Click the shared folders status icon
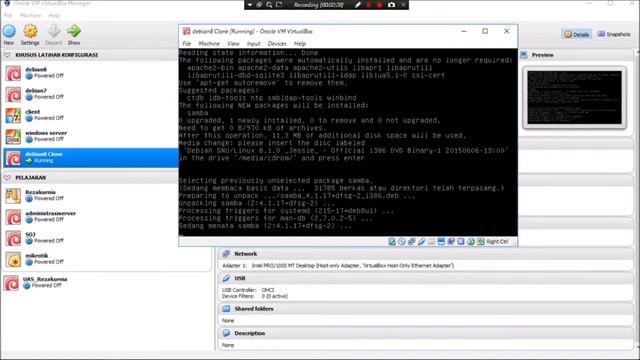640x360 pixels. click(431, 242)
